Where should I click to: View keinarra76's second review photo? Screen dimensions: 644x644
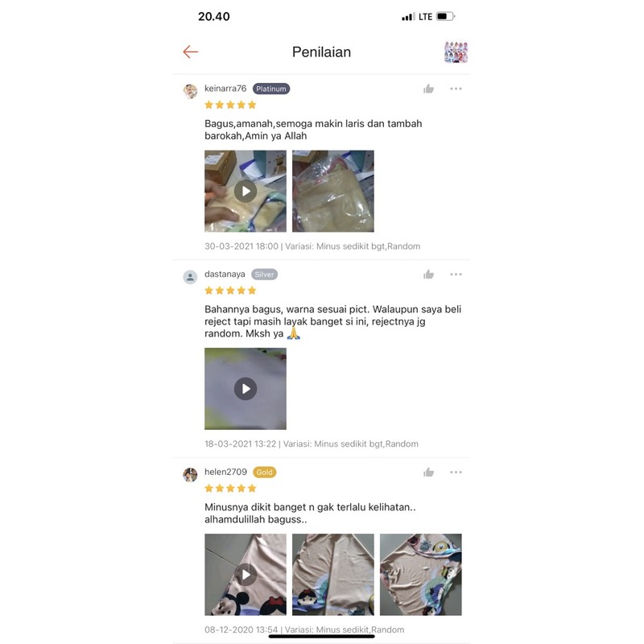pos(333,191)
